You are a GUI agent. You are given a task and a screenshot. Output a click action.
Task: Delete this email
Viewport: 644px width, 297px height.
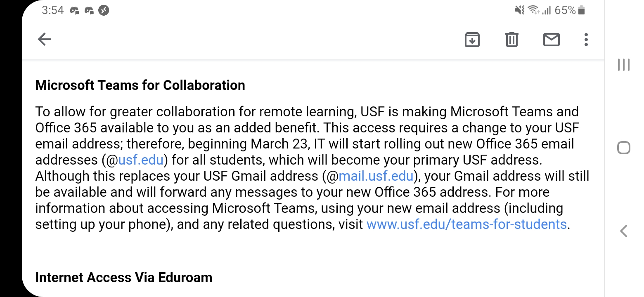[x=511, y=39]
